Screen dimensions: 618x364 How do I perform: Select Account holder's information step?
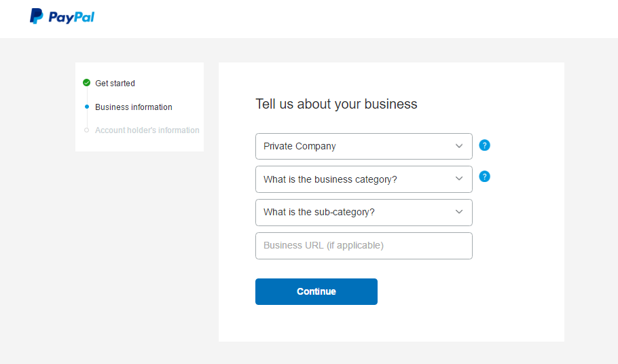(x=147, y=130)
